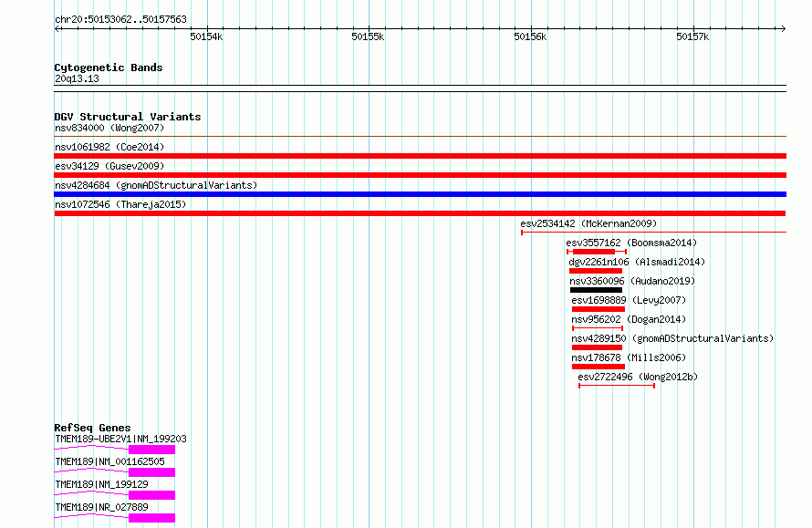Select the TMEM189|NR_027889 magenta exon
This screenshot has height=528, width=812.
click(x=151, y=518)
